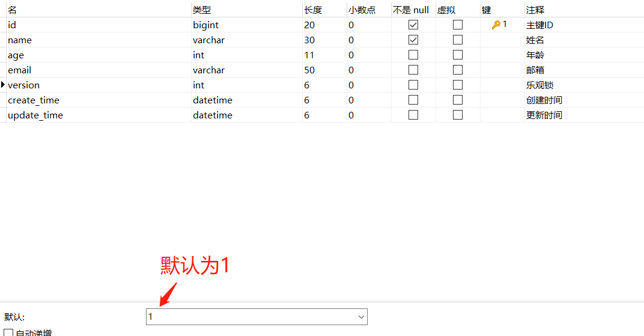Toggle virtual checkbox for create_time field
The image size is (644, 336).
pyautogui.click(x=458, y=100)
